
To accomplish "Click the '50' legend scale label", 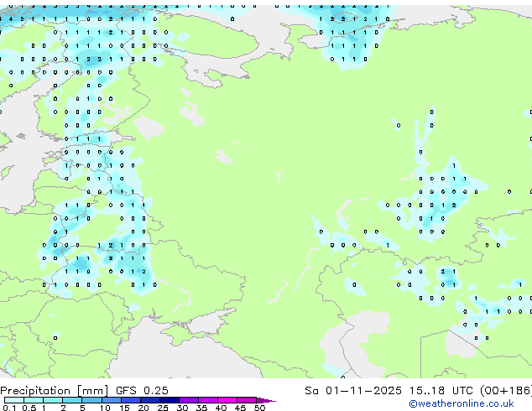I will (259, 408).
